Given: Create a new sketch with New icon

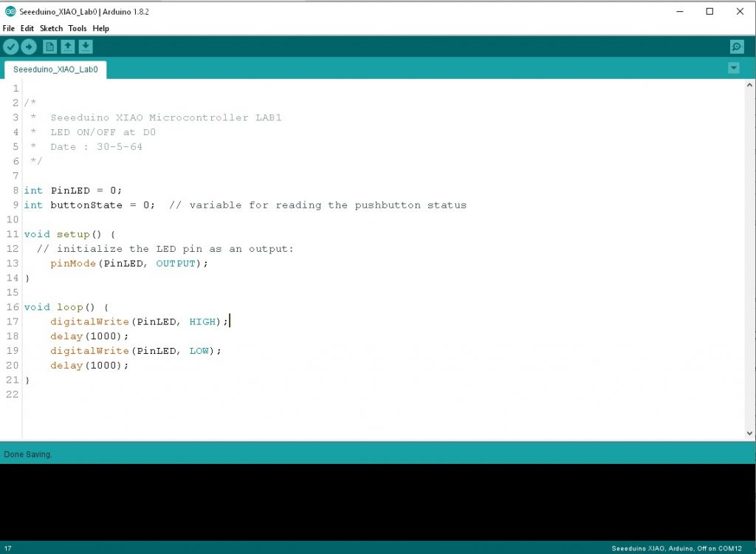Looking at the screenshot, I should pos(49,47).
